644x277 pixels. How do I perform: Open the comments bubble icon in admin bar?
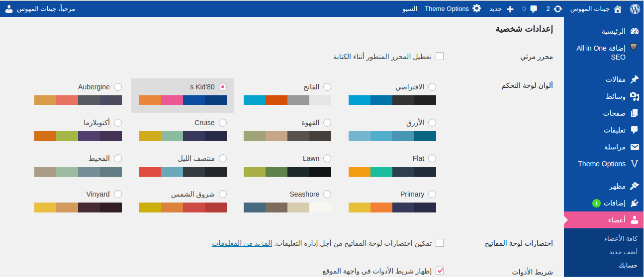point(534,8)
